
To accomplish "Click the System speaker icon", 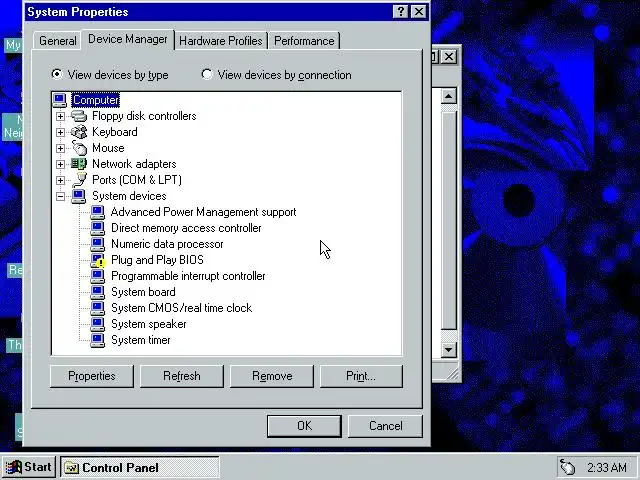I will click(98, 324).
